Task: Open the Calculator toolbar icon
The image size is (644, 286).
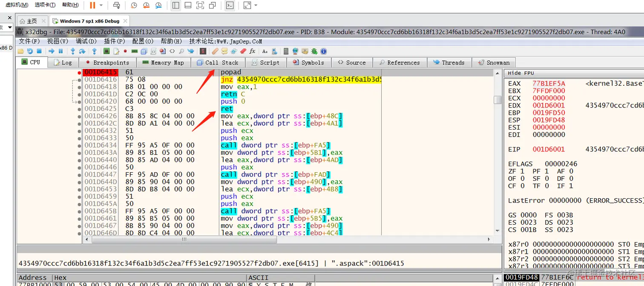Action: [x=286, y=51]
